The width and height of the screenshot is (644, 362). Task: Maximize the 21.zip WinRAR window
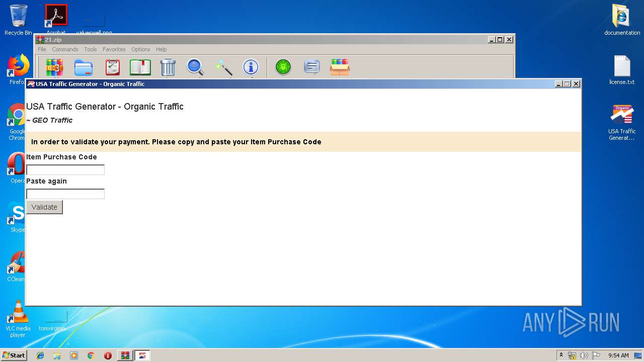500,40
